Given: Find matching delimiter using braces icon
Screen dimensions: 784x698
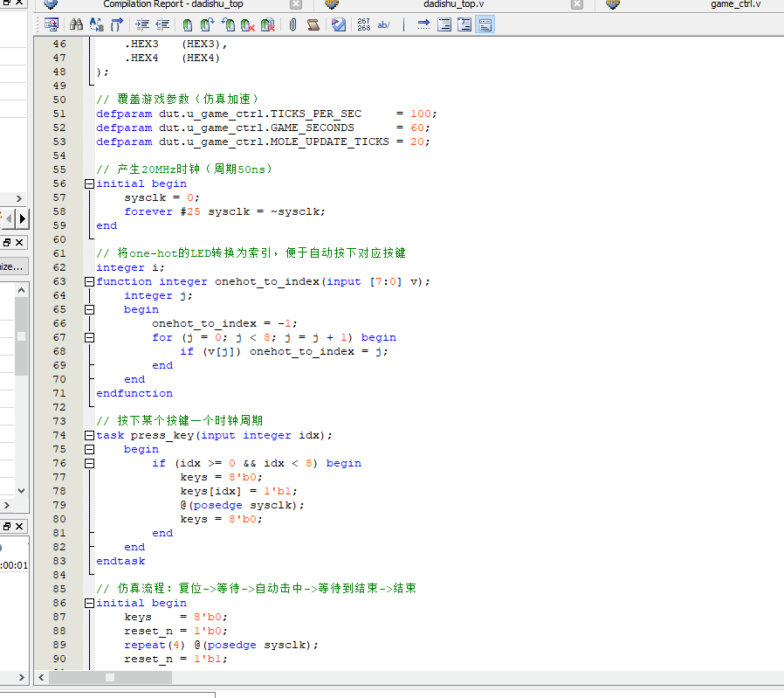Looking at the screenshot, I should [x=116, y=24].
